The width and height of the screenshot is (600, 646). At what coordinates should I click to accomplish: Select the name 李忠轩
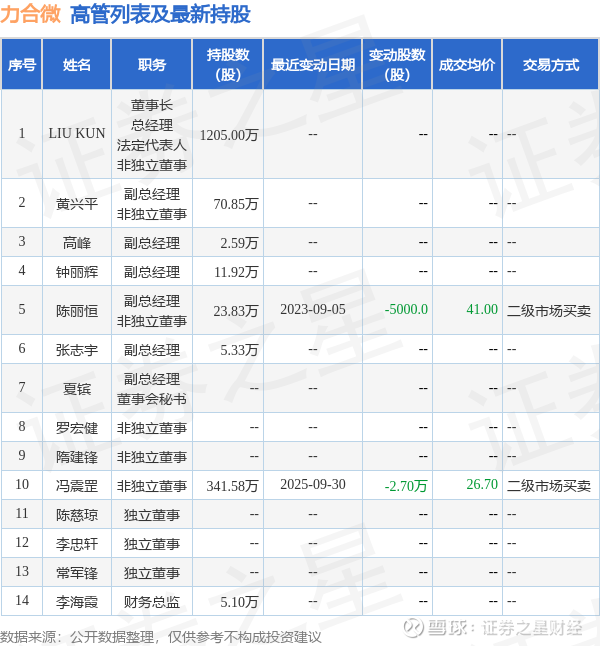click(x=77, y=544)
